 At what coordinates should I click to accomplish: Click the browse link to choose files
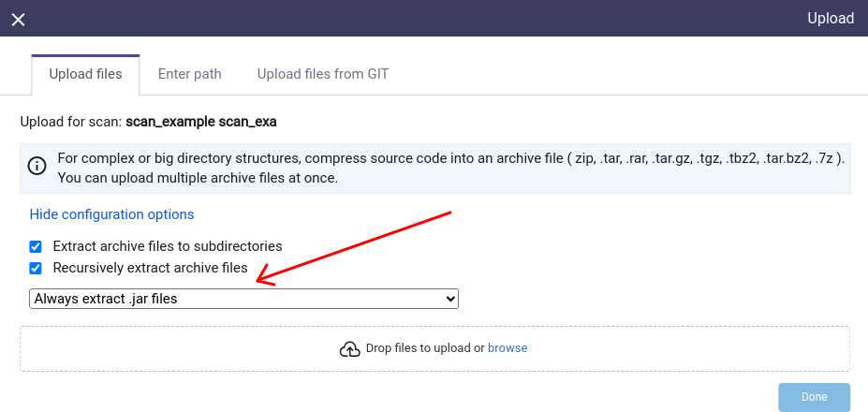click(508, 348)
